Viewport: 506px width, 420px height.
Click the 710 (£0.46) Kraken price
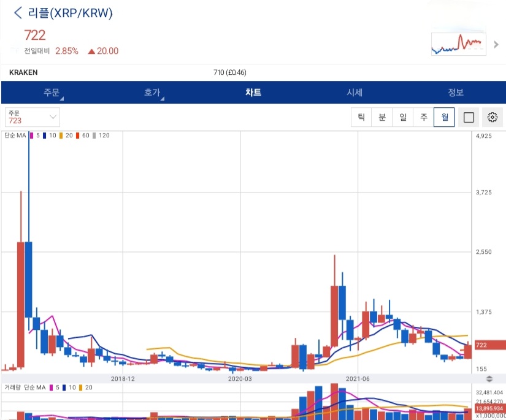coord(230,72)
